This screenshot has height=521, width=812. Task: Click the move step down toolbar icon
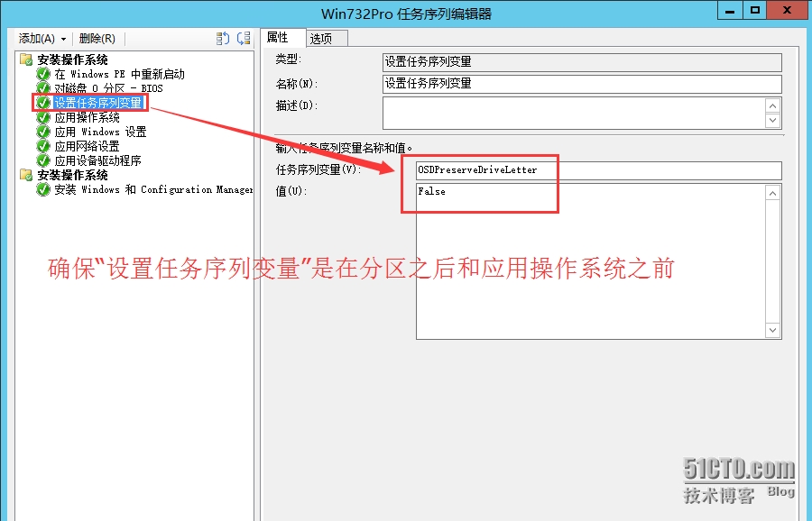(x=244, y=38)
